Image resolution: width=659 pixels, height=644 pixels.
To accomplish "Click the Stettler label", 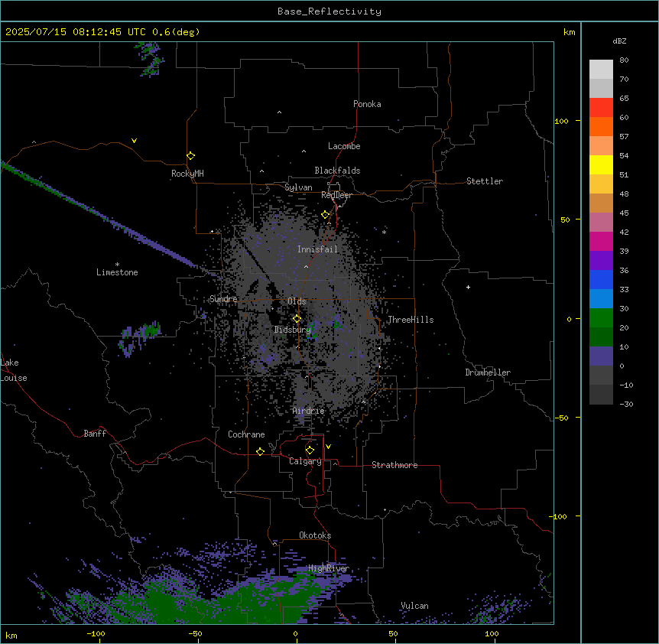I will click(485, 181).
